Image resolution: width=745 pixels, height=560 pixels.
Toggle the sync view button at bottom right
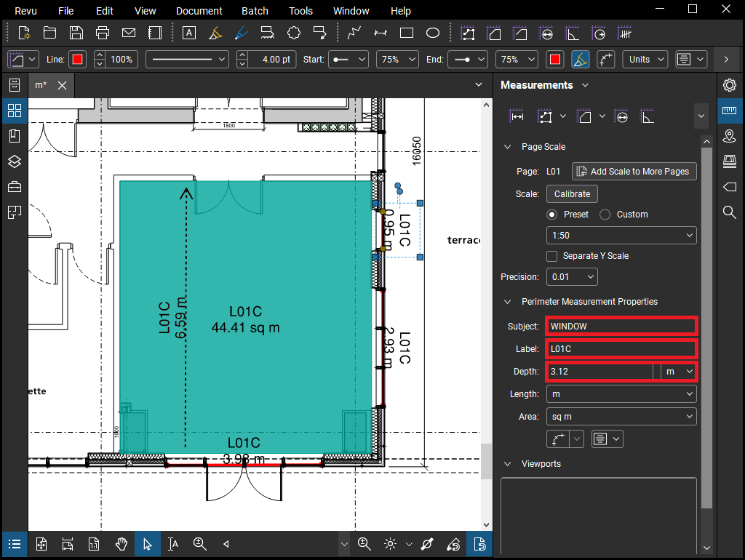coord(479,544)
